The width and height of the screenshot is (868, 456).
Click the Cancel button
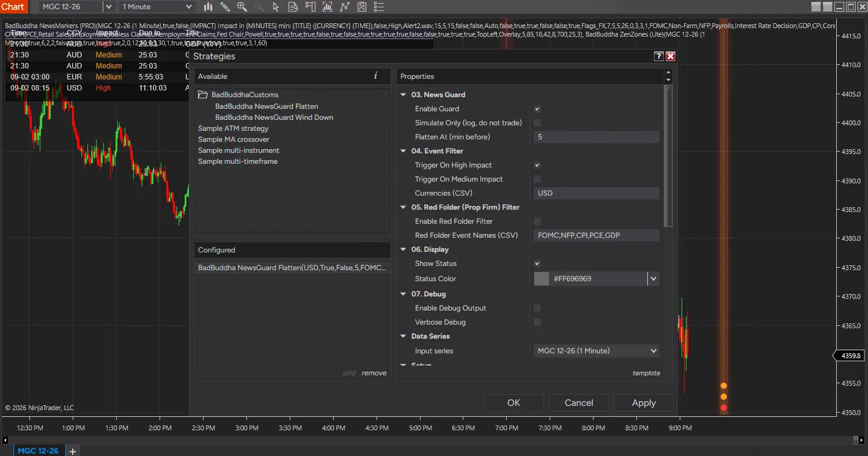pos(579,403)
